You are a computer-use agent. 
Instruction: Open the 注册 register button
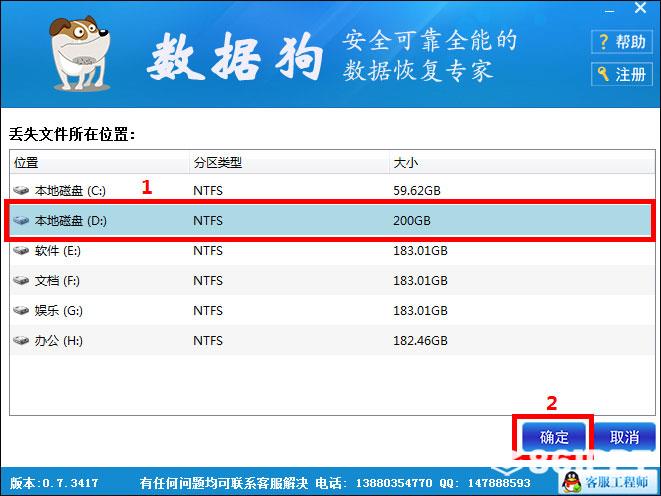[622, 74]
